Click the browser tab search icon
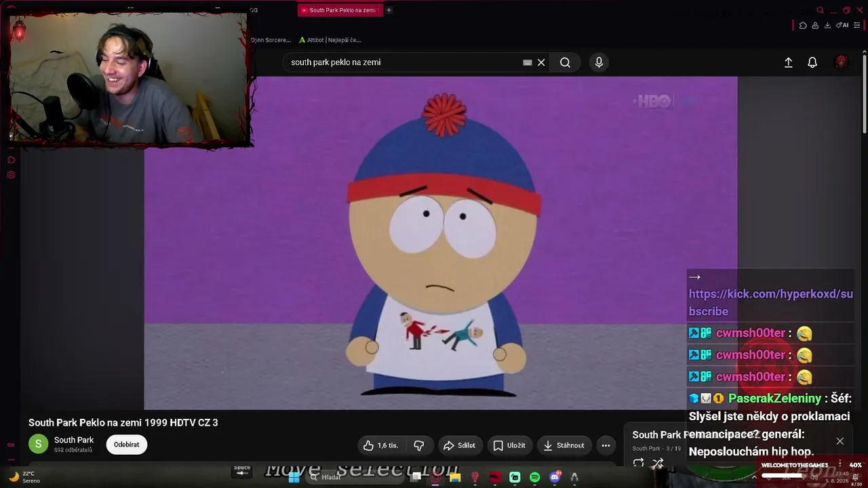Screen dimensions: 868x488 point(820,10)
